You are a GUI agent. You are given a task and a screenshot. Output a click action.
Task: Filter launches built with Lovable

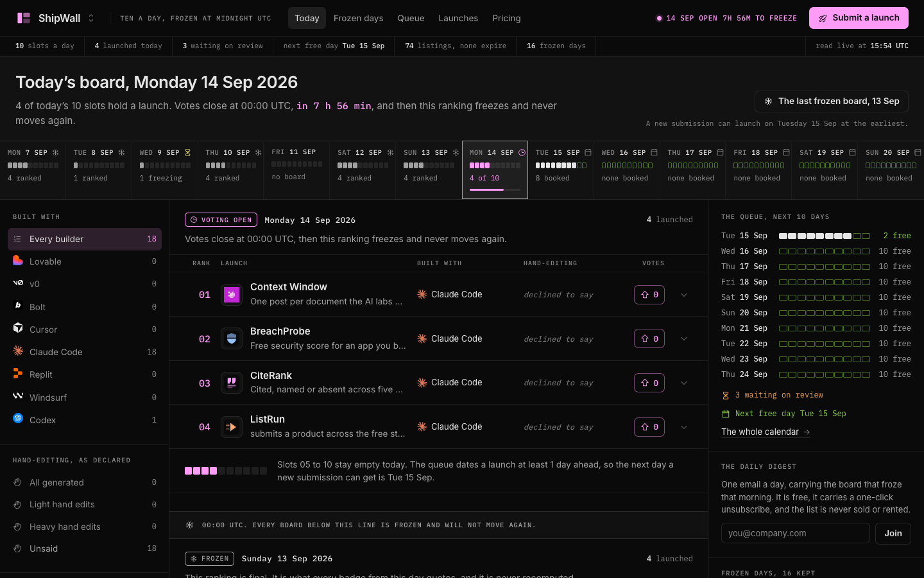click(x=85, y=261)
